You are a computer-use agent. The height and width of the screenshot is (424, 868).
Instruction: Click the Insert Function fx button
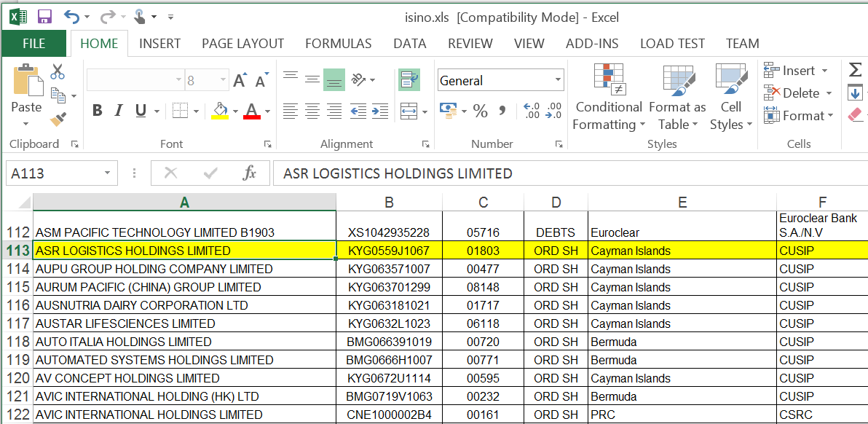tap(250, 173)
